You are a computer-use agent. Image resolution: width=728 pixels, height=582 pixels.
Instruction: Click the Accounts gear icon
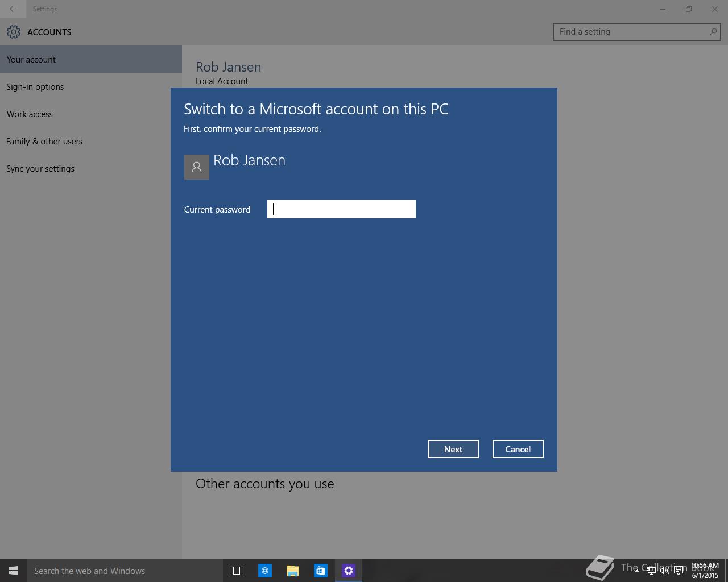(14, 32)
